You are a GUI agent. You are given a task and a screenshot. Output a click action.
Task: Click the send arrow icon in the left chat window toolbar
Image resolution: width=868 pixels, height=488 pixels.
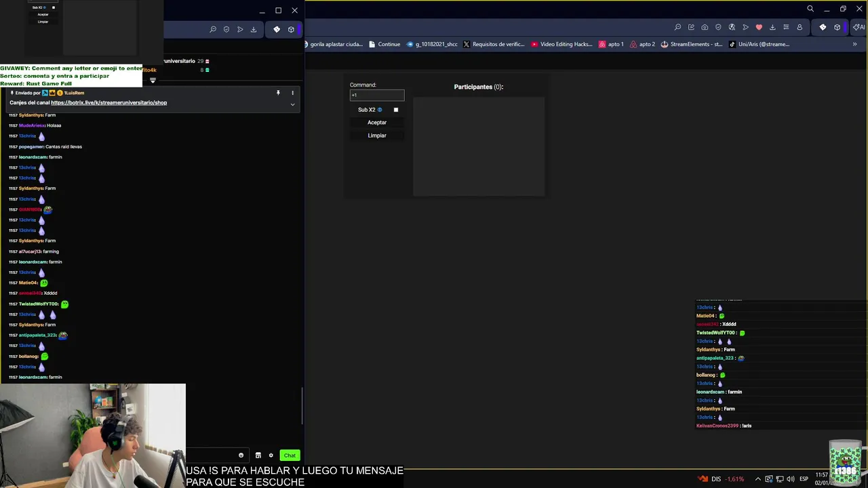click(240, 29)
